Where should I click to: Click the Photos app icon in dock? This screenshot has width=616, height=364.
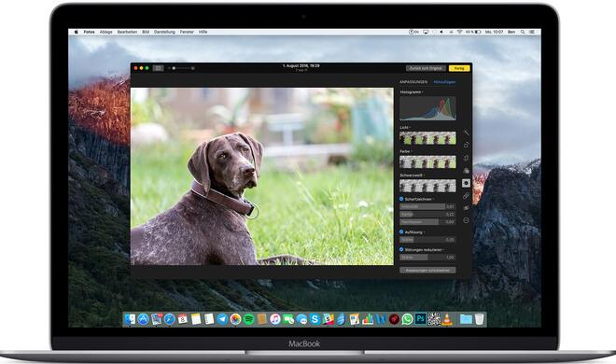pyautogui.click(x=236, y=319)
